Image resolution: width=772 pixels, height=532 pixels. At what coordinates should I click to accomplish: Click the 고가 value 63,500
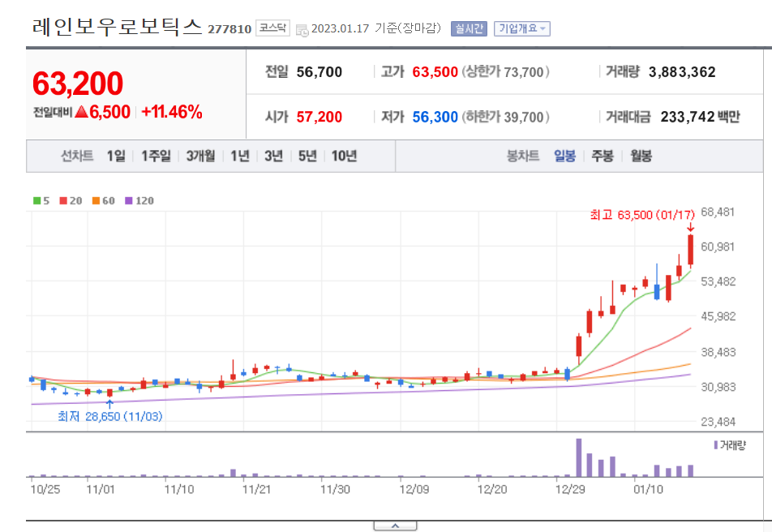(435, 72)
